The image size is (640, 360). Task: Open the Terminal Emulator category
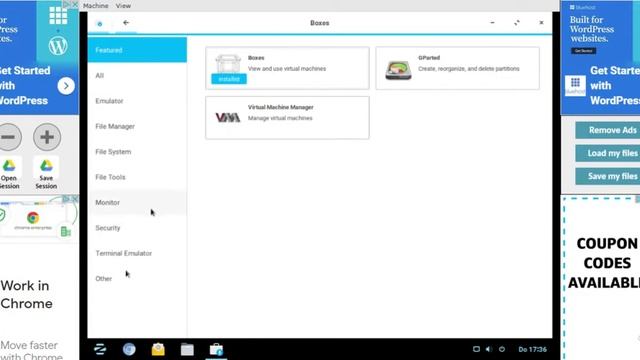[x=137, y=253]
